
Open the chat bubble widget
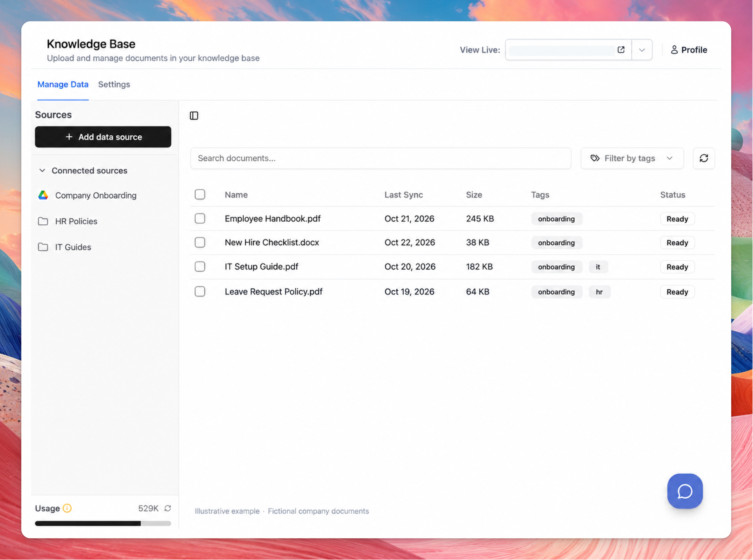pos(685,491)
